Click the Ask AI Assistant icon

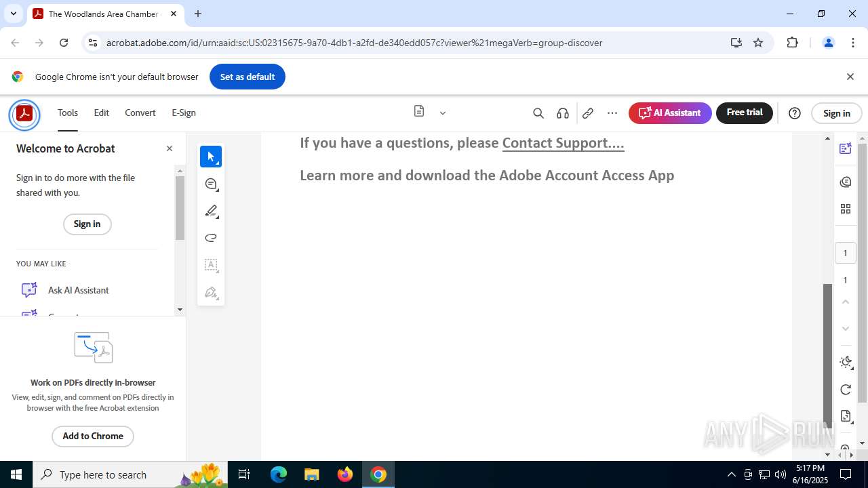pos(29,290)
